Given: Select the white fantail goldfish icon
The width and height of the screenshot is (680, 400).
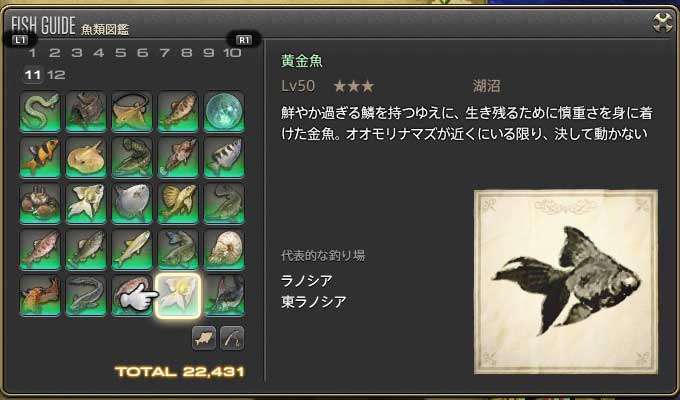Looking at the screenshot, I should point(86,203).
